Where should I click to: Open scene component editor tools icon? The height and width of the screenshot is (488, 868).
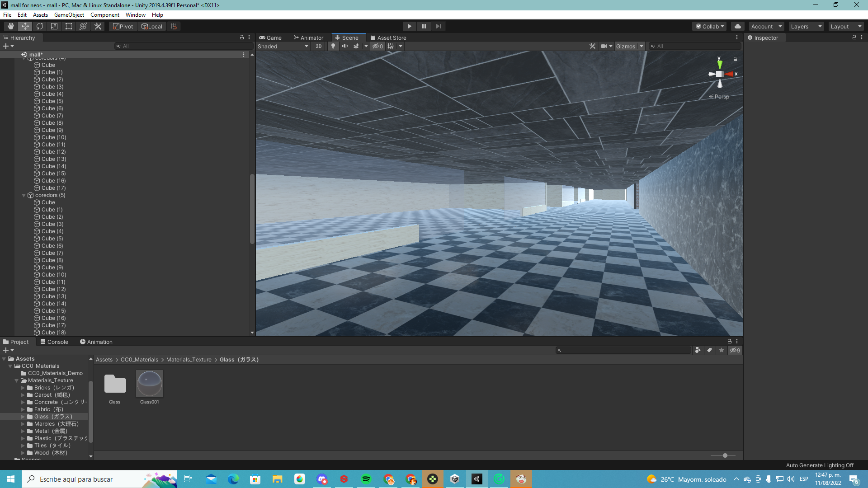tap(592, 46)
